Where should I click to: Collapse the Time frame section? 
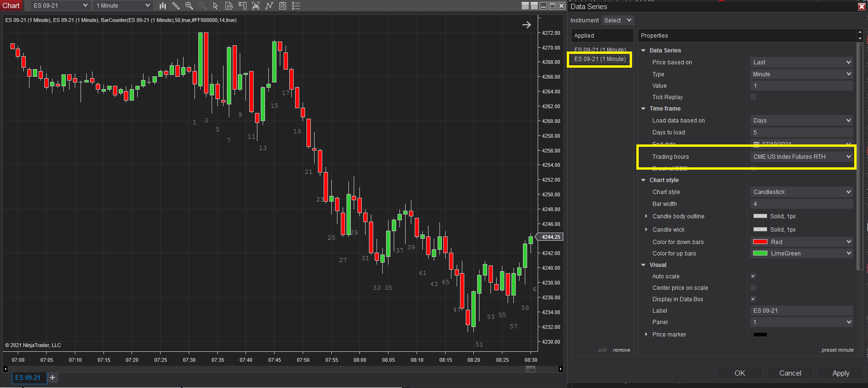click(x=643, y=109)
